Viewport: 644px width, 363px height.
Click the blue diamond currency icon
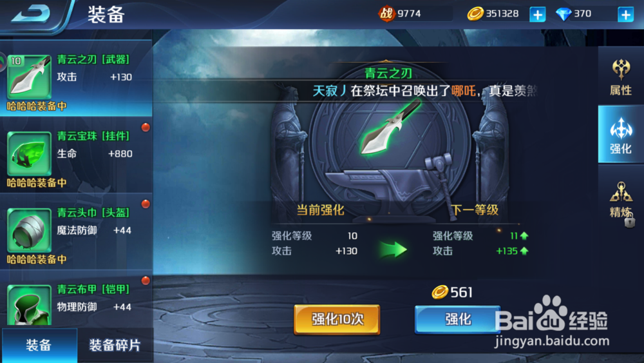(563, 14)
